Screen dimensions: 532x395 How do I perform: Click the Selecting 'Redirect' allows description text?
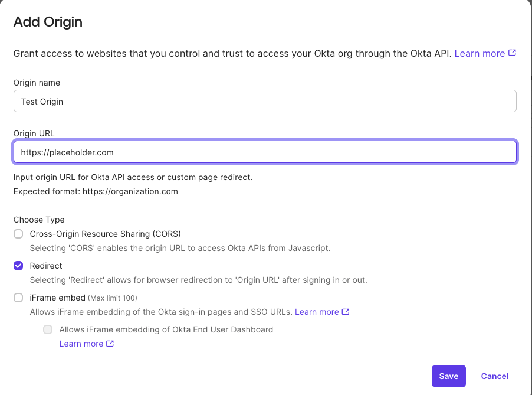pos(199,280)
